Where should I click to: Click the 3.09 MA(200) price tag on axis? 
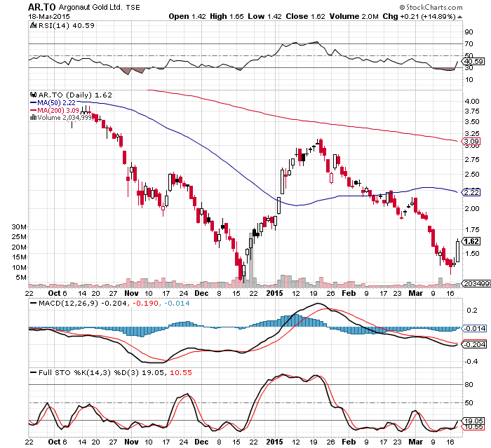471,141
